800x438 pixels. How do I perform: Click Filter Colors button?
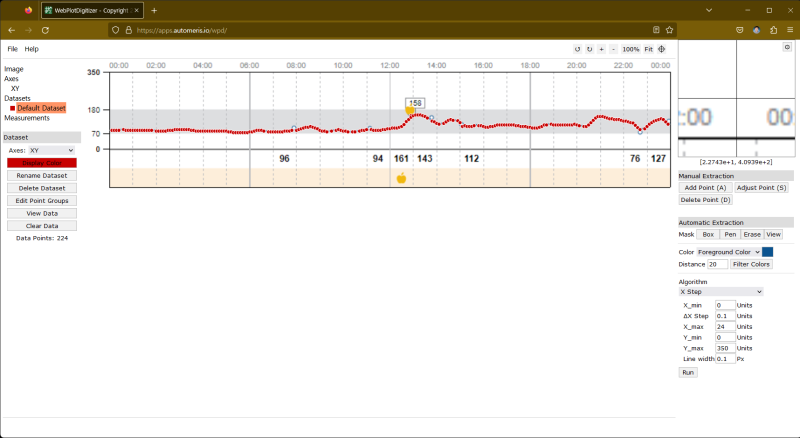751,264
